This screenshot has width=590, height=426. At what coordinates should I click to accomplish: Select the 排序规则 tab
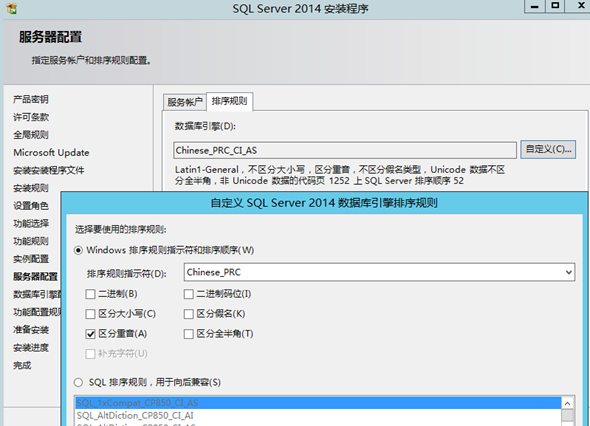(230, 101)
